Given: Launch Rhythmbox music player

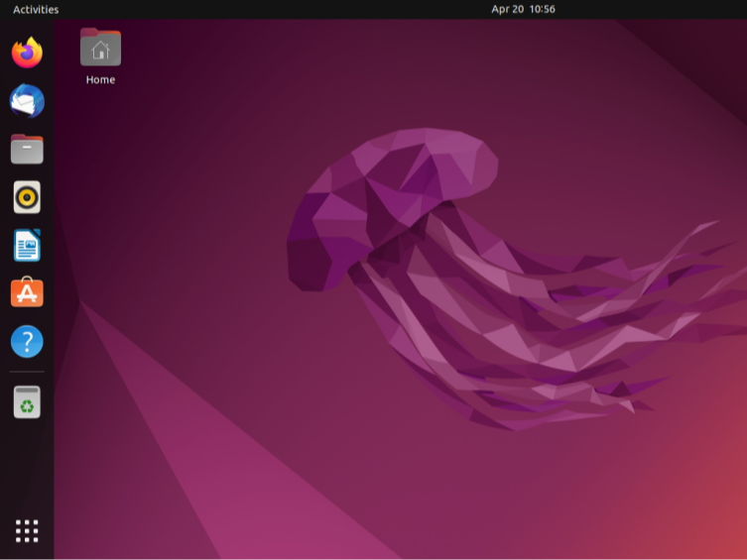Looking at the screenshot, I should (x=27, y=197).
